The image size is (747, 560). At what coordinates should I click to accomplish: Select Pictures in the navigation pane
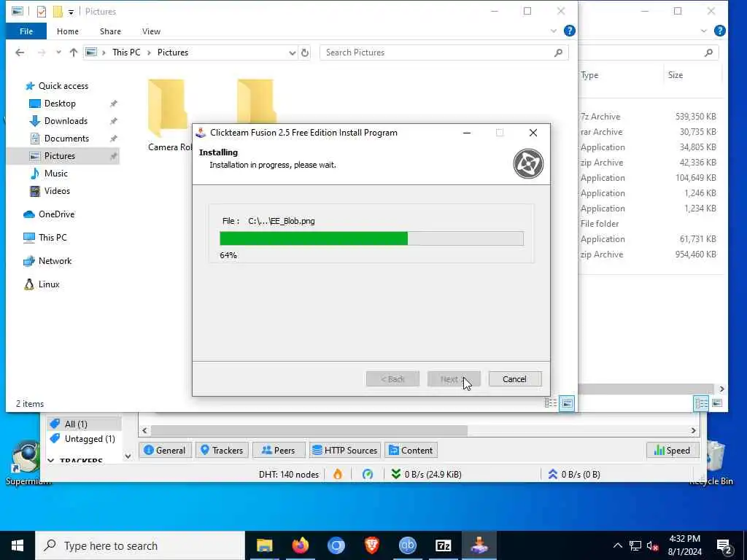coord(63,156)
